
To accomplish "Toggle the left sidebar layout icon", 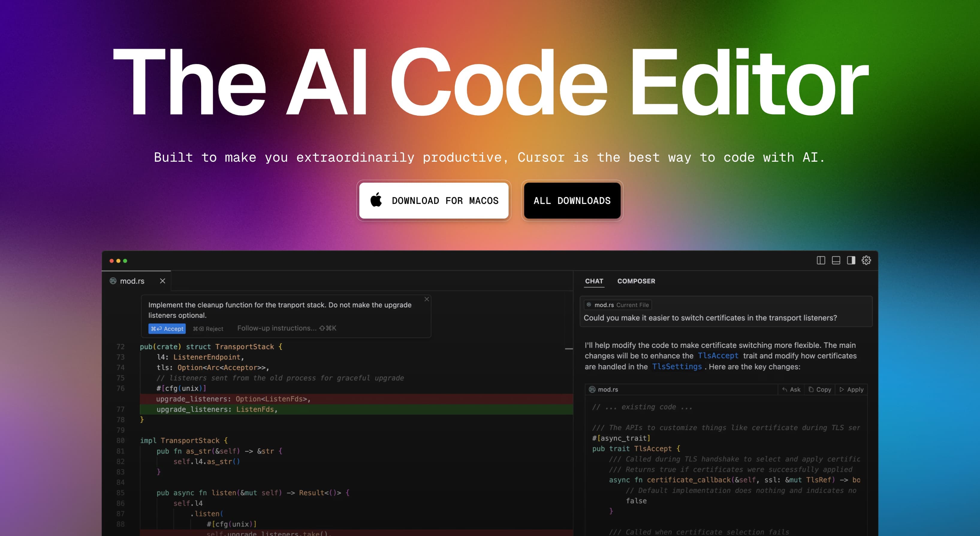I will tap(821, 261).
